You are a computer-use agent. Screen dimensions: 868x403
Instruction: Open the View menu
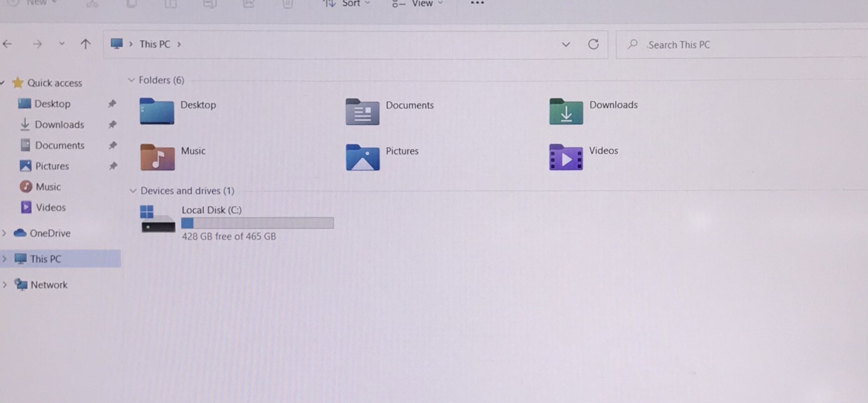pyautogui.click(x=418, y=3)
